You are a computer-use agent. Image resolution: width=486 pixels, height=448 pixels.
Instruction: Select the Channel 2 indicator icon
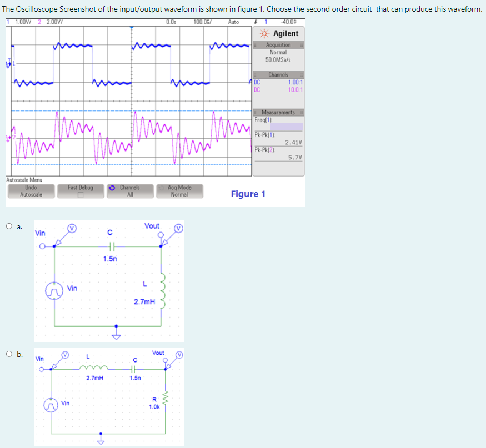point(7,136)
